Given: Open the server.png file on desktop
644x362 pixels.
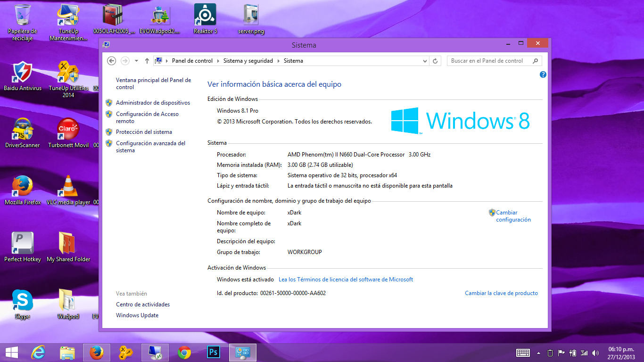Looking at the screenshot, I should tap(251, 19).
